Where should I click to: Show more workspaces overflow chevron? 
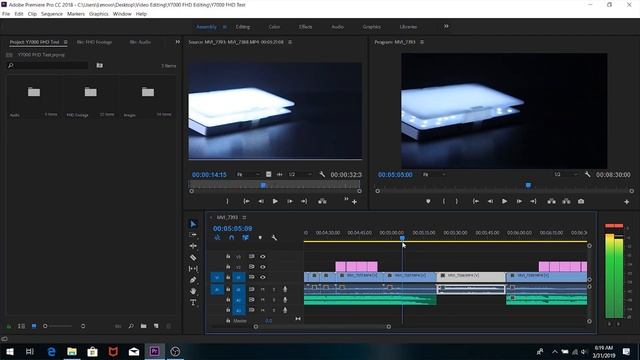pyautogui.click(x=446, y=26)
